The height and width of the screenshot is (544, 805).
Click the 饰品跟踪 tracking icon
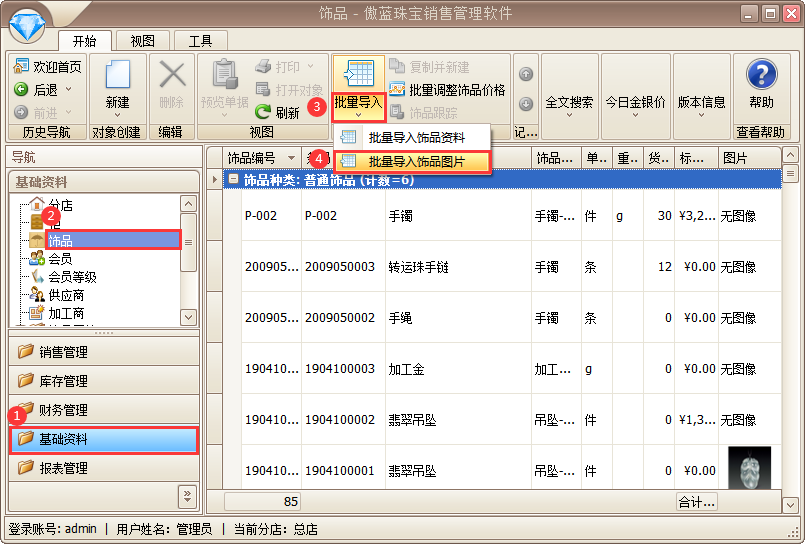click(396, 111)
